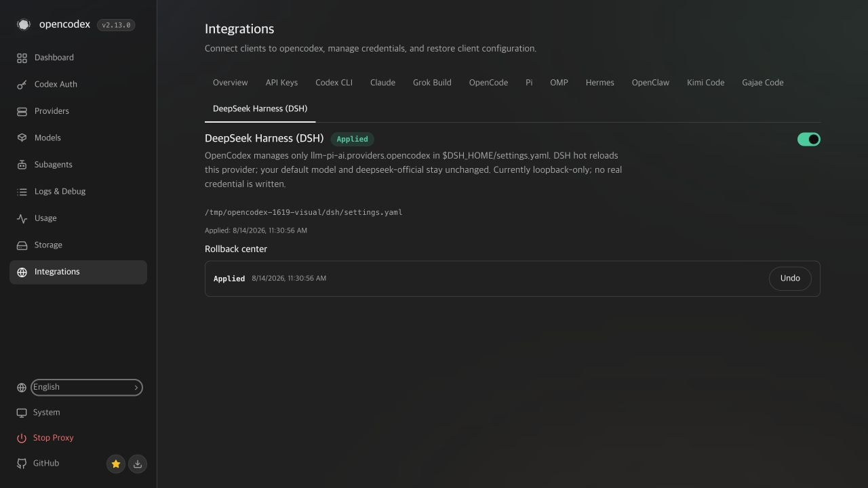Click the Logs & Debug list icon
The height and width of the screenshot is (488, 868).
click(x=22, y=192)
